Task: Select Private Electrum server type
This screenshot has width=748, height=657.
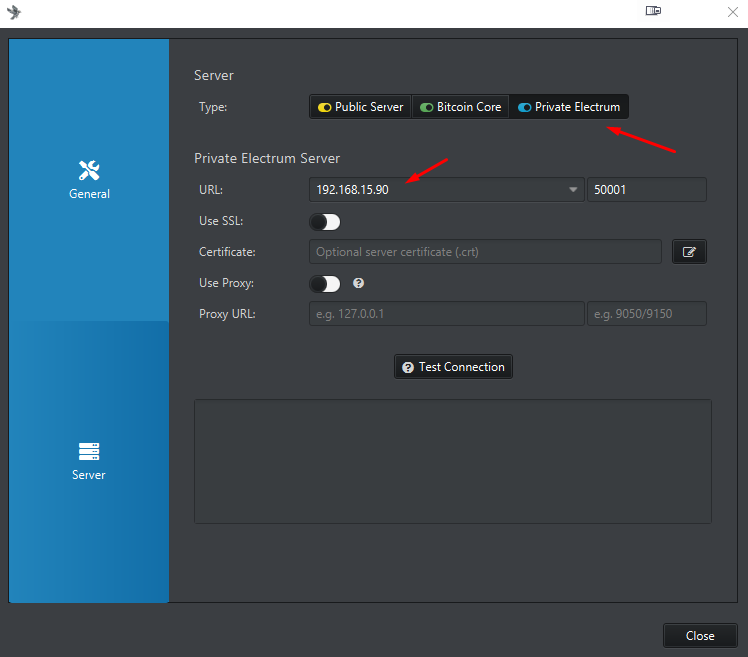Action: (569, 107)
